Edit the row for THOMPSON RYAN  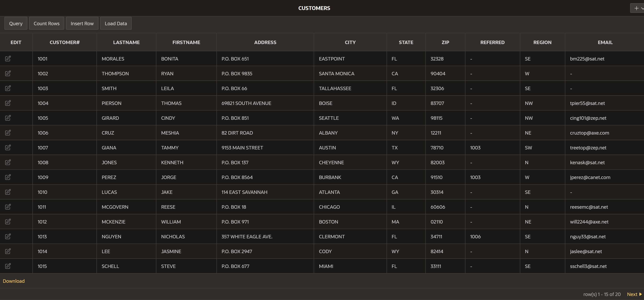tap(8, 73)
